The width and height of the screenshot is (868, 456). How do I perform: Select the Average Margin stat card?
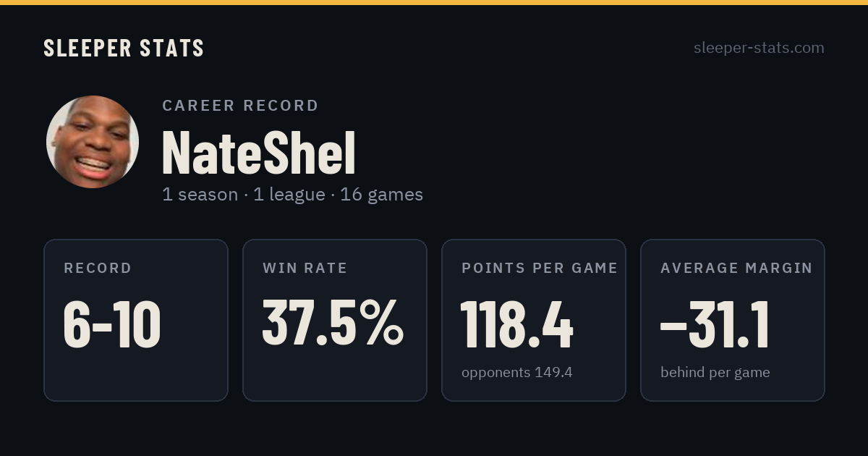(733, 320)
